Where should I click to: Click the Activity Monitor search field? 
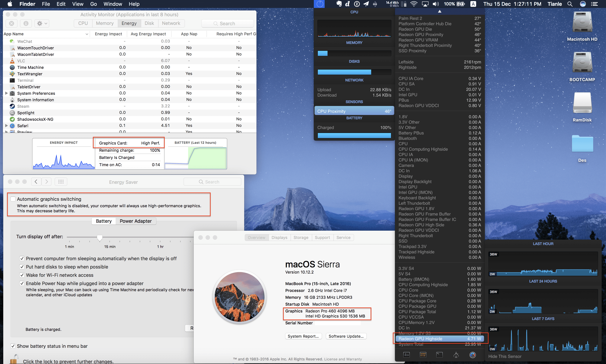[228, 24]
